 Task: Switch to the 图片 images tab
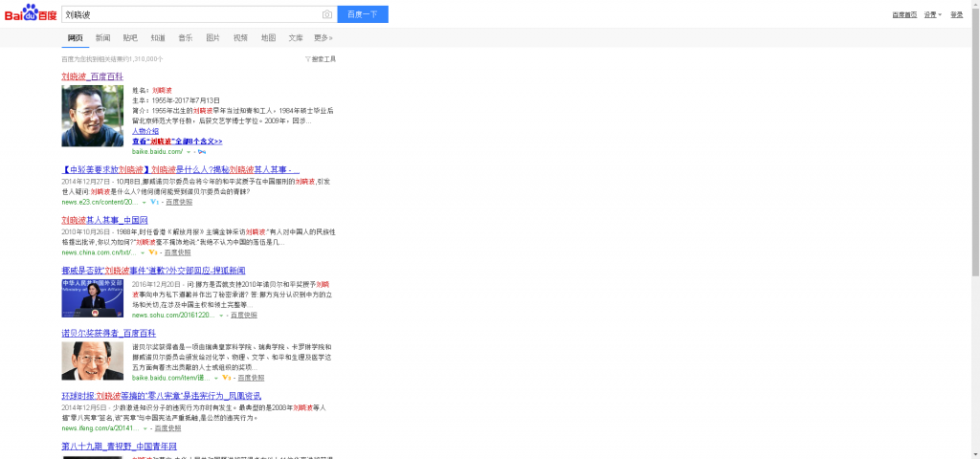(x=212, y=37)
